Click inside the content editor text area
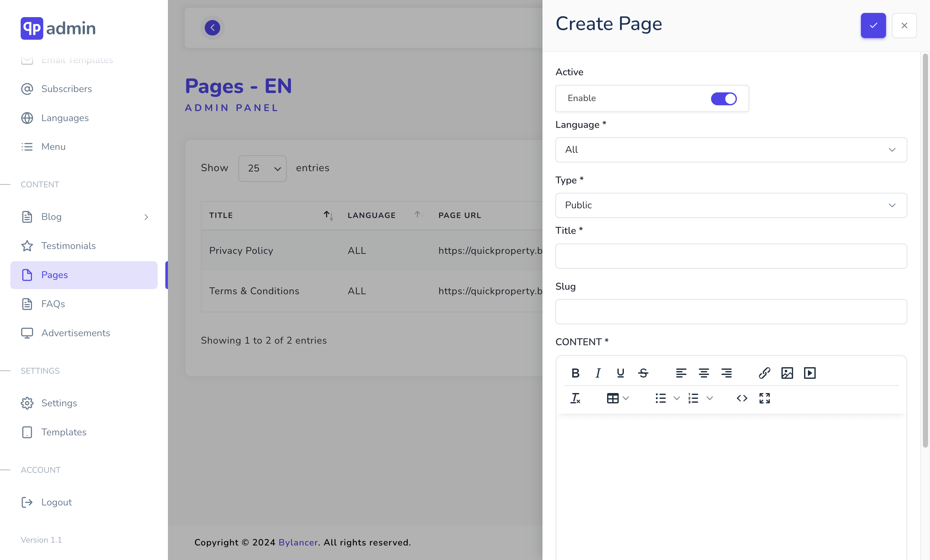The width and height of the screenshot is (930, 560). 731,487
